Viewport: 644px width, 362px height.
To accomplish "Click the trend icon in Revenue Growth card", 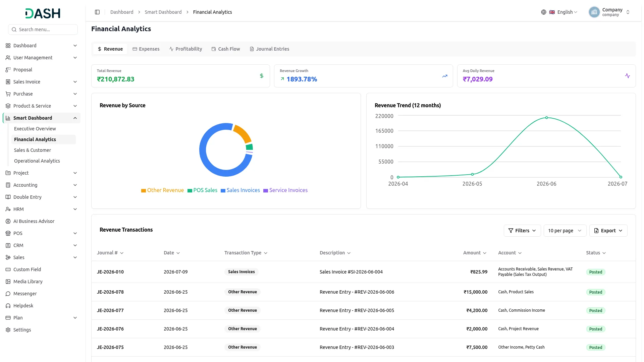I will pos(445,76).
